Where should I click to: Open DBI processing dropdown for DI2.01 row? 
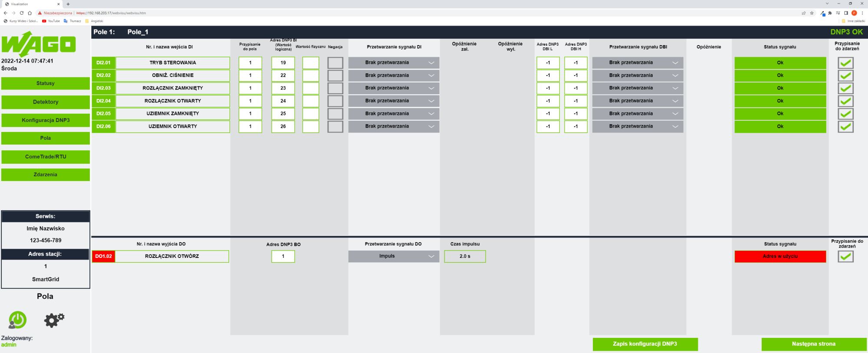click(638, 63)
